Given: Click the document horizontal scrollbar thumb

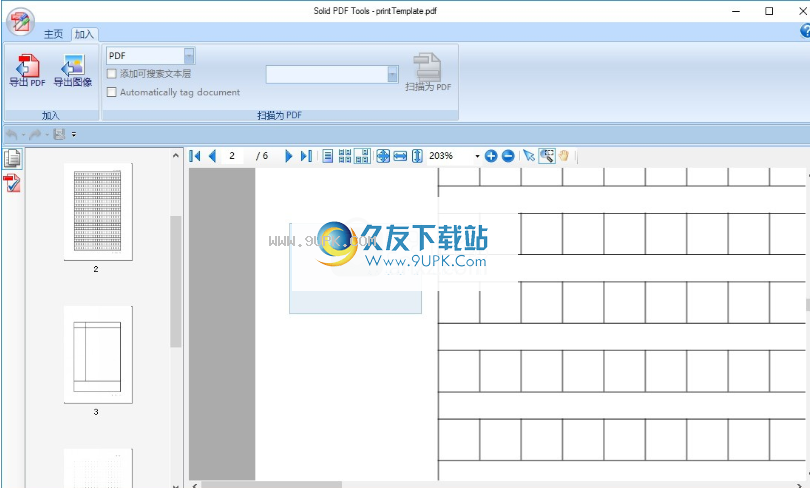Looking at the screenshot, I should point(272,485).
